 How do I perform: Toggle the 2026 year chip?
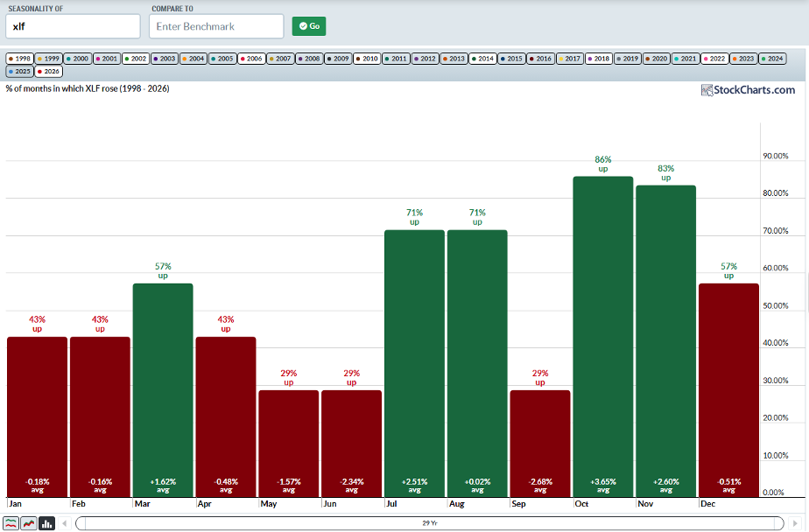pyautogui.click(x=48, y=71)
